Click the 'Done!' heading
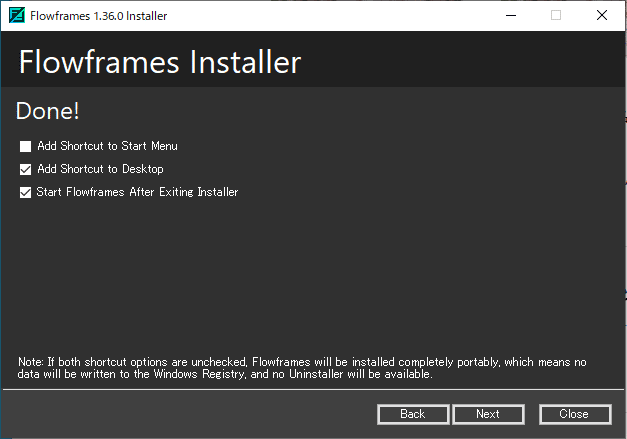Image resolution: width=627 pixels, height=439 pixels. (x=48, y=111)
